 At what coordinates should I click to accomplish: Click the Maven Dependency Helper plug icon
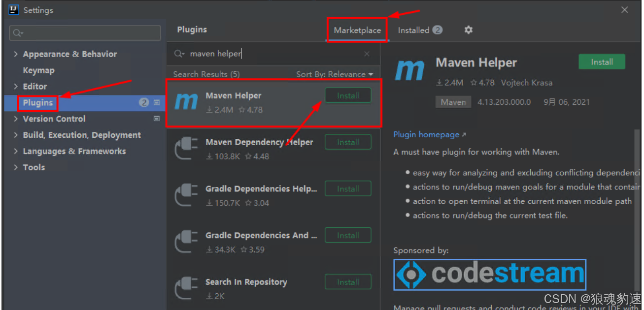point(186,148)
